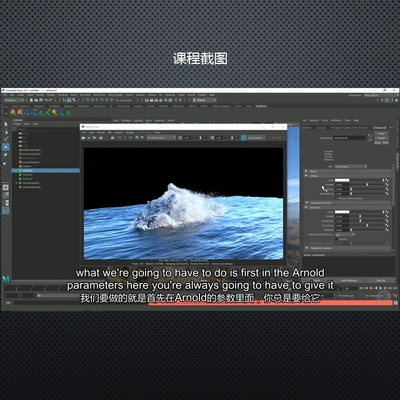Choose the Lasso select tool
Image resolution: width=400 pixels, height=400 pixels.
pos(6,132)
